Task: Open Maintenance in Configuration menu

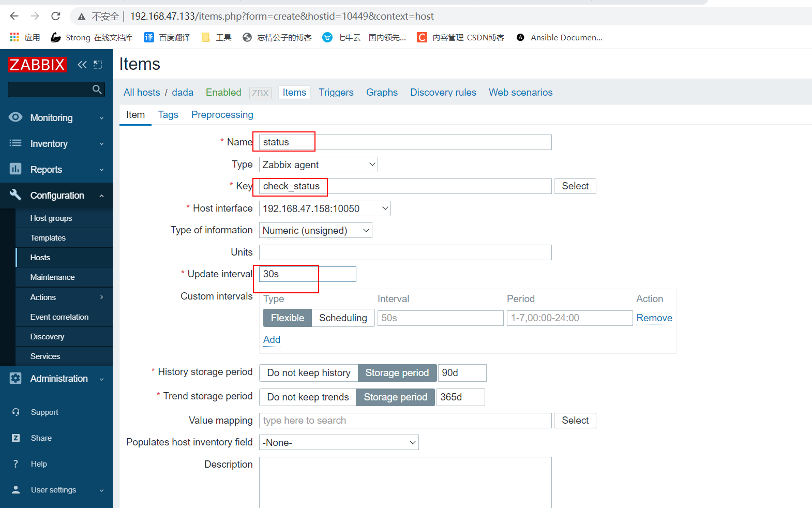Action: pyautogui.click(x=52, y=277)
